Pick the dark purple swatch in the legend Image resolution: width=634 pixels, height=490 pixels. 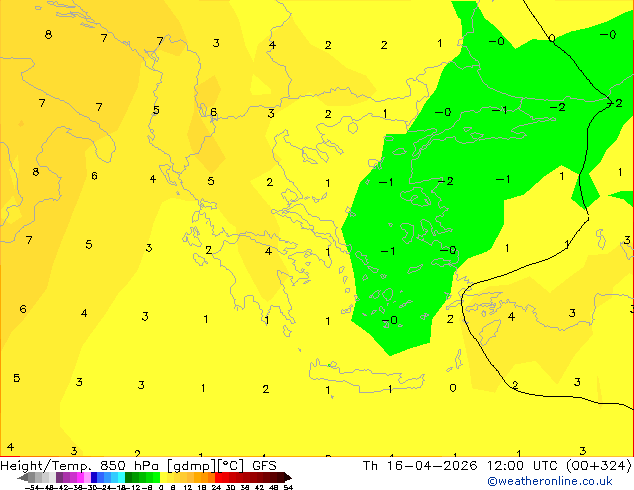(x=59, y=477)
